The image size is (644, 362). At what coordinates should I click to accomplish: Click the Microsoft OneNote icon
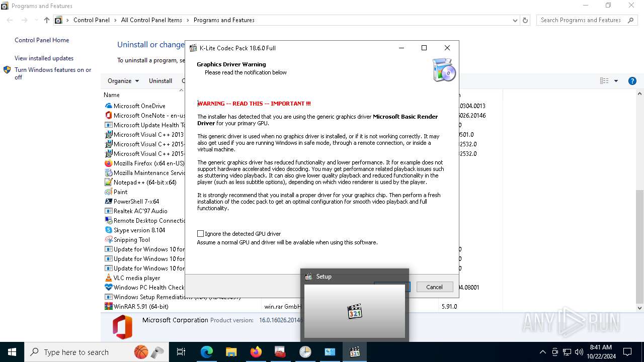108,116
